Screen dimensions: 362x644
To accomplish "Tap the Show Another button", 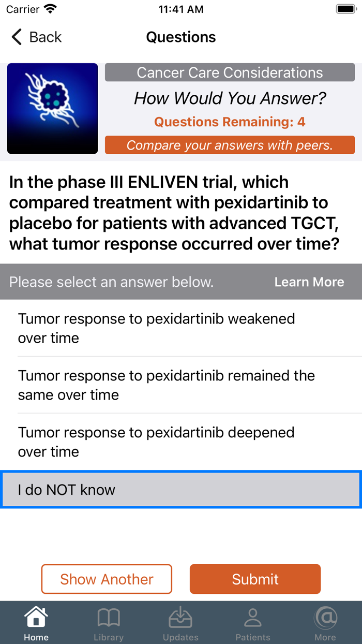I will pos(107,579).
